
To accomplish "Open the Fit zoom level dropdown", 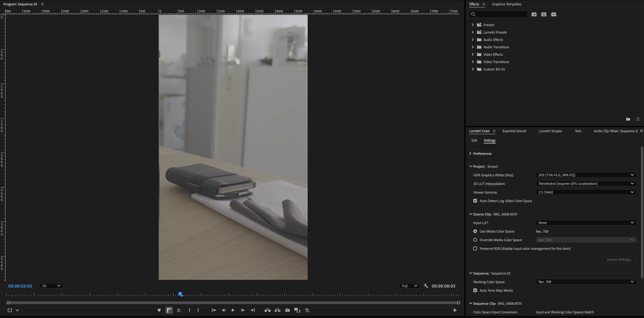I will [51, 286].
